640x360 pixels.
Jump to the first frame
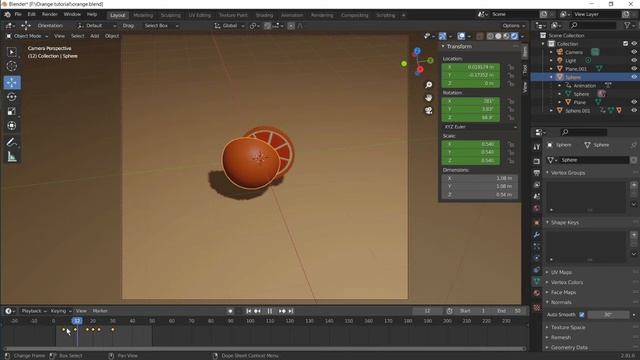pyautogui.click(x=249, y=311)
